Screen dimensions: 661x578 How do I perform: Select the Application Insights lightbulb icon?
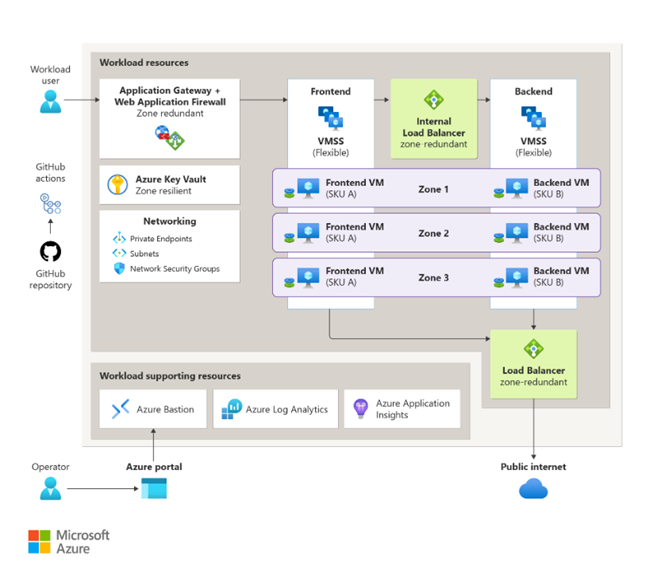(360, 409)
